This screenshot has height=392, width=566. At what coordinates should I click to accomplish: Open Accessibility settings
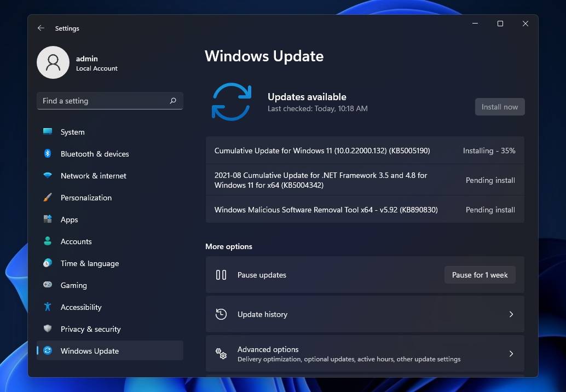(109, 307)
